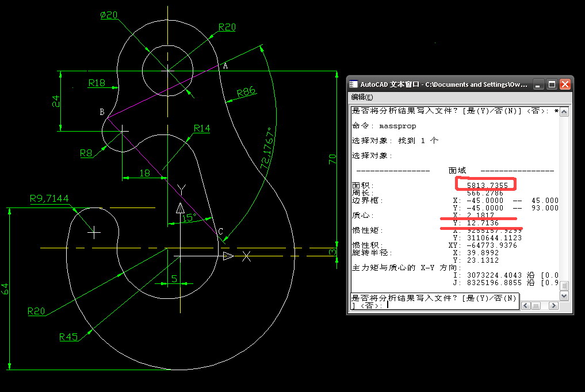
Task: Select the R86 dimension label
Action: pos(246,91)
